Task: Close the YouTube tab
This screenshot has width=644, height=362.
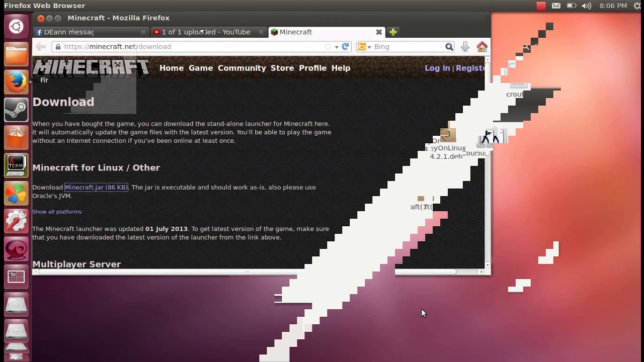Action: pos(261,32)
